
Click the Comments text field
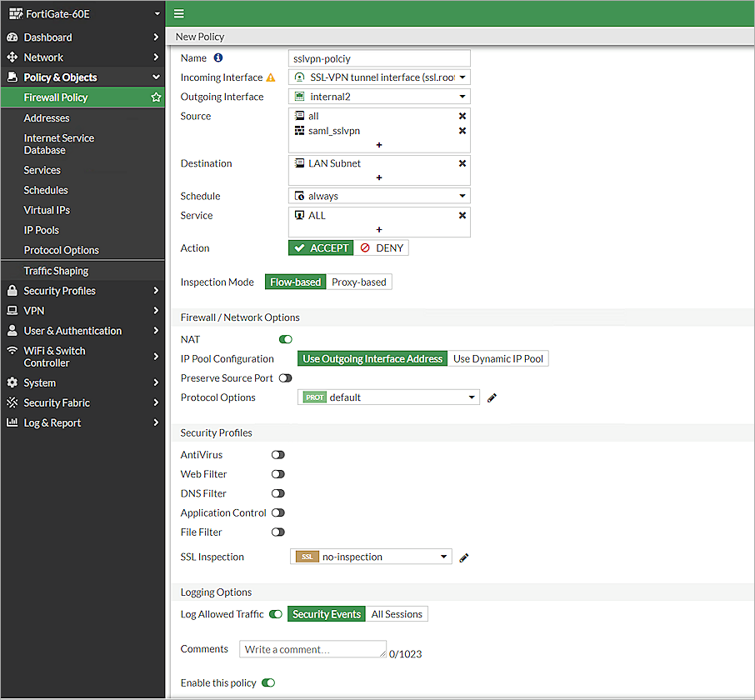pyautogui.click(x=312, y=648)
